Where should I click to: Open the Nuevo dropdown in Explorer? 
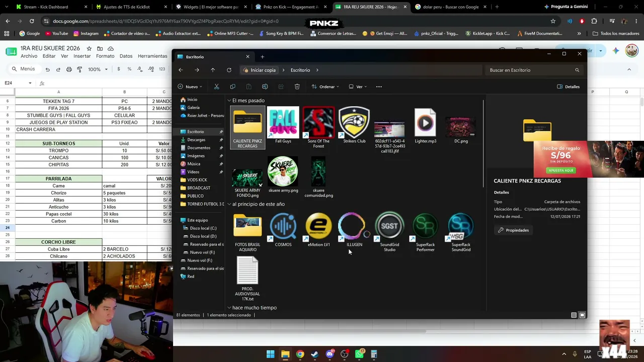coord(190,86)
